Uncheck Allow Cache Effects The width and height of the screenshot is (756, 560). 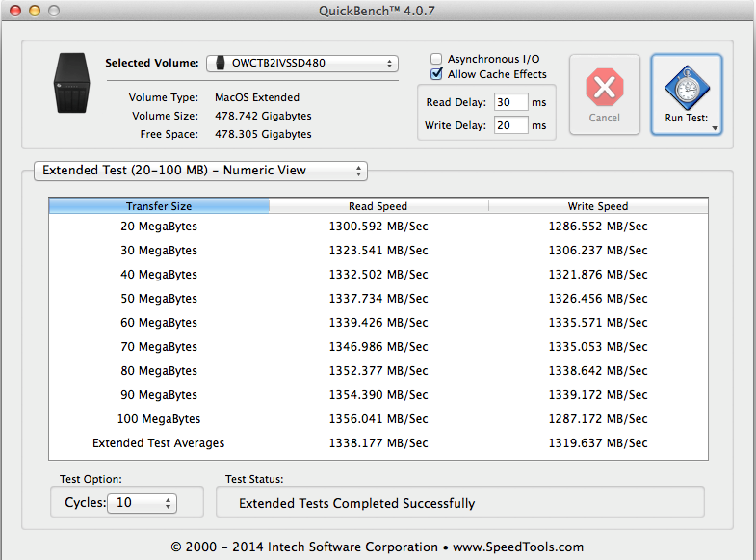(x=437, y=74)
